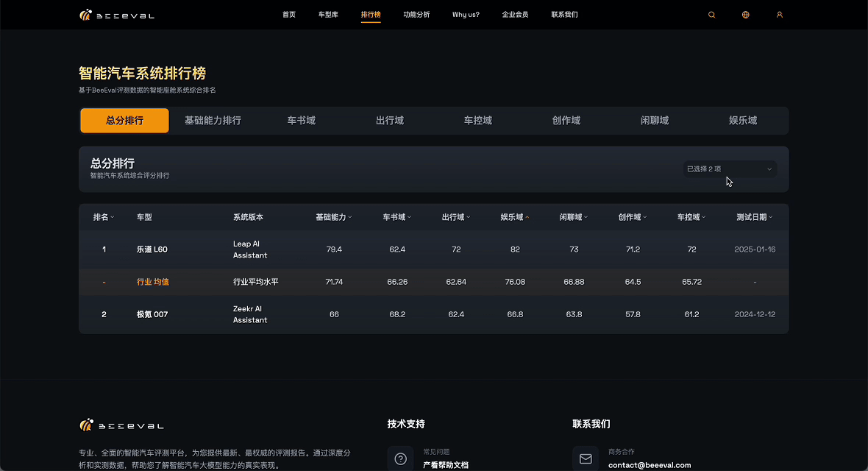Sort by 排名 column header
This screenshot has height=471, width=868.
tap(104, 217)
